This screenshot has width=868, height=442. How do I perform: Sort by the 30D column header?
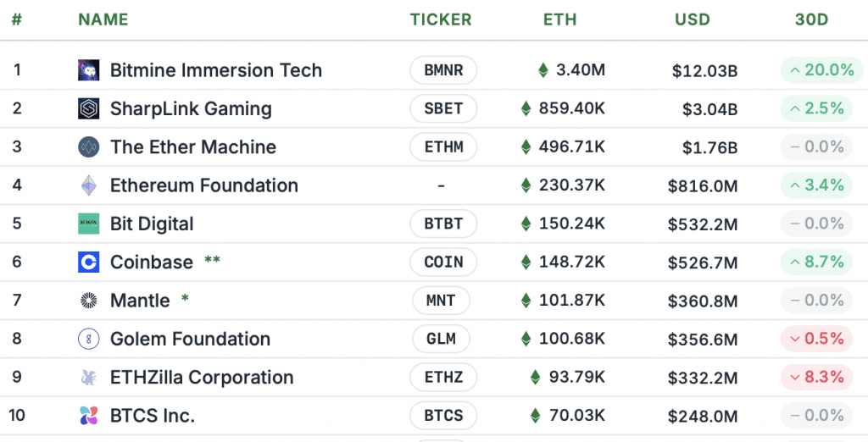pyautogui.click(x=811, y=19)
